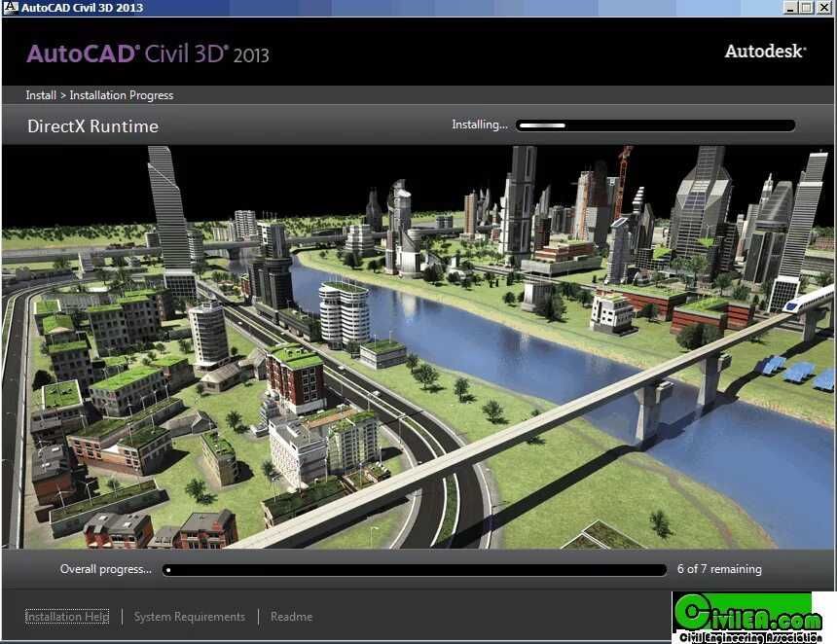Close the AutoCAD Civil 3D installer

pos(823,8)
